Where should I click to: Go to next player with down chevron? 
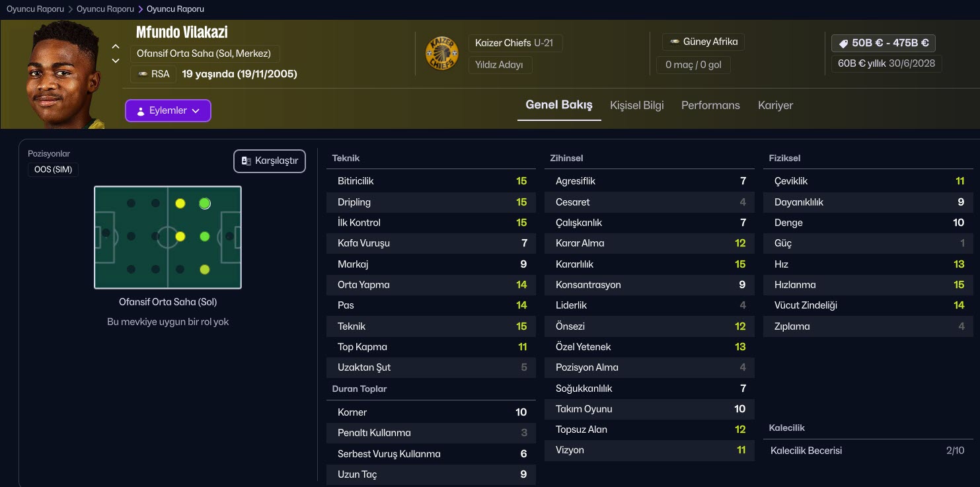116,61
